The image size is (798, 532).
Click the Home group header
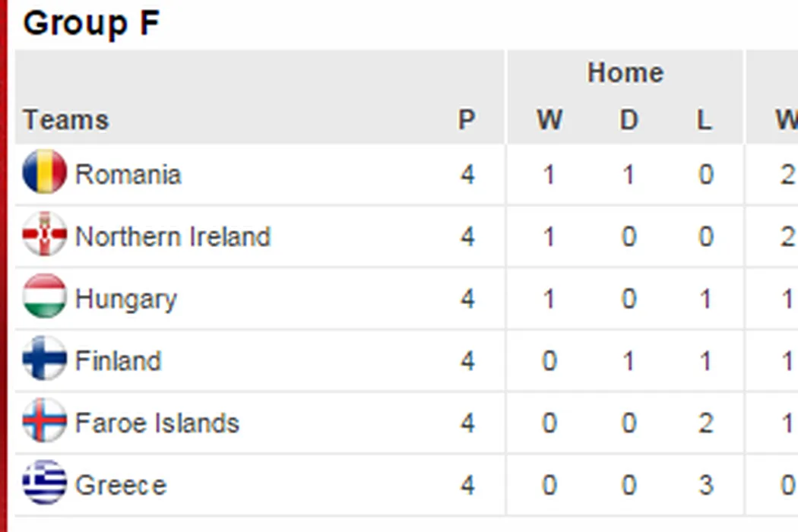625,73
